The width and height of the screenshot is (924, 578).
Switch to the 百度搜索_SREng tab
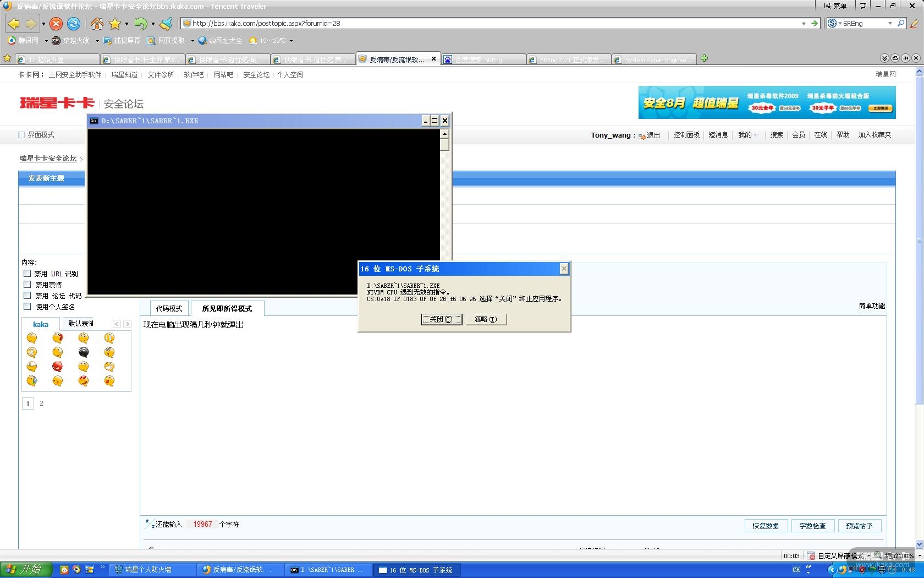(483, 59)
